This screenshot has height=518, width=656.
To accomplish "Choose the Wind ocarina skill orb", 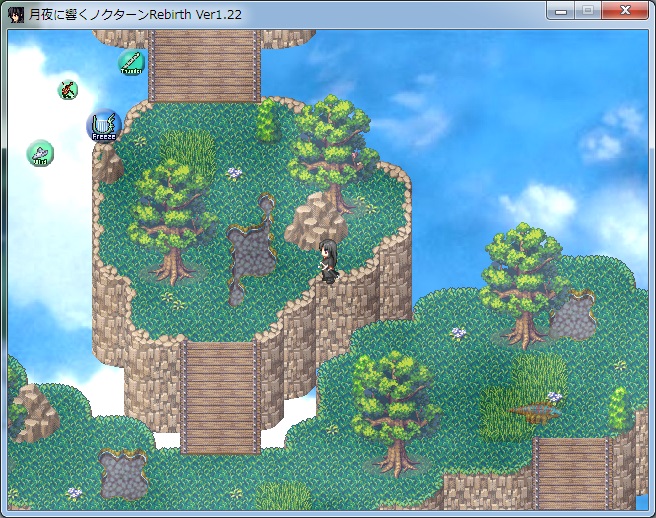I will point(40,154).
